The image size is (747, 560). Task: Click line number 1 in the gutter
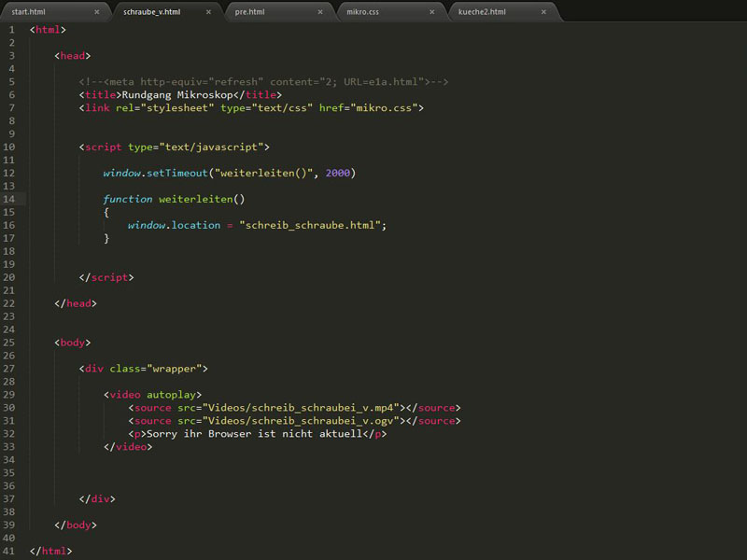11,29
